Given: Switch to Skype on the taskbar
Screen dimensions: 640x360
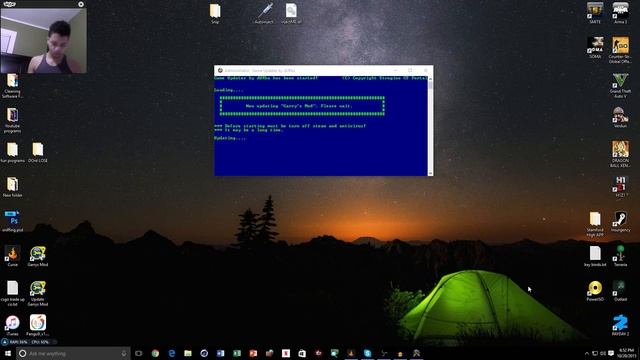Looking at the screenshot, I should [x=367, y=353].
